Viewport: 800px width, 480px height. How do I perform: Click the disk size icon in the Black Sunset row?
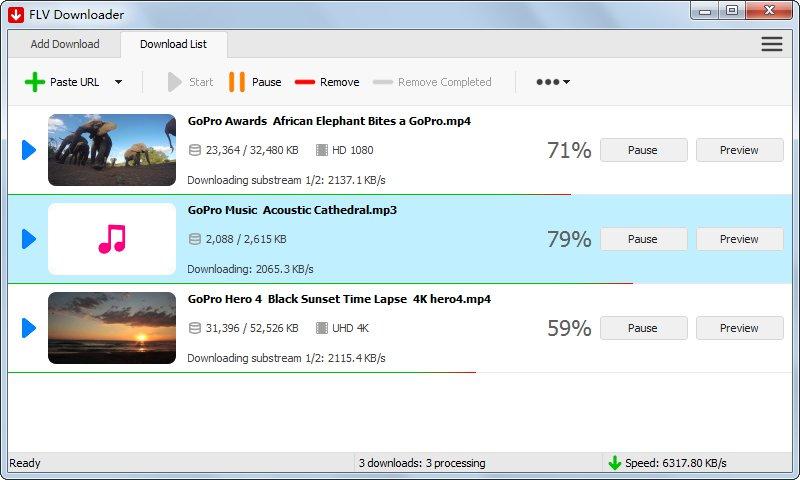click(194, 328)
